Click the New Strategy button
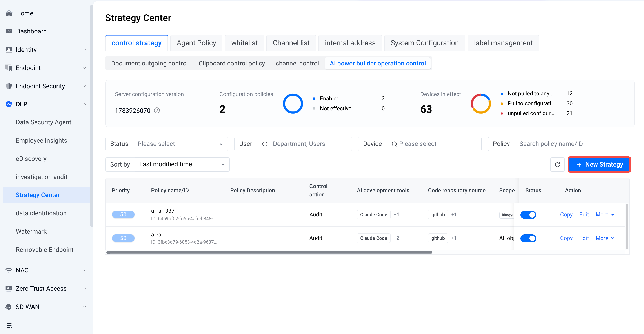The image size is (644, 334). [x=599, y=165]
